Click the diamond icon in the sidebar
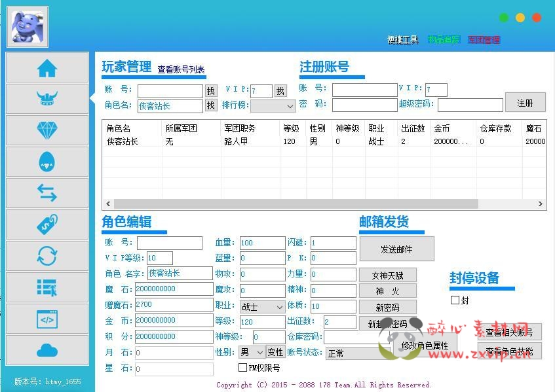555x392 pixels. [47, 130]
